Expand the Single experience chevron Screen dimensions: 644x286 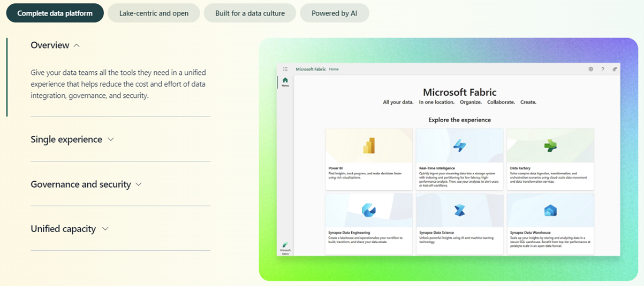point(111,140)
